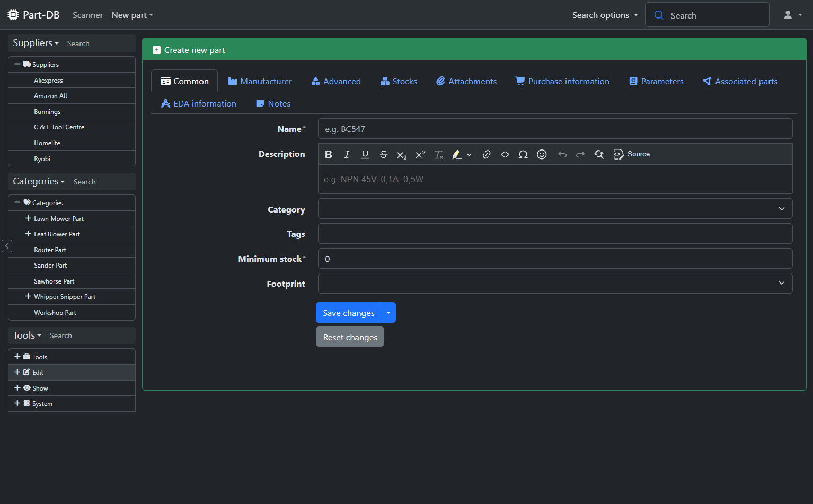This screenshot has width=813, height=504.
Task: Insert a link in the description
Action: point(487,154)
